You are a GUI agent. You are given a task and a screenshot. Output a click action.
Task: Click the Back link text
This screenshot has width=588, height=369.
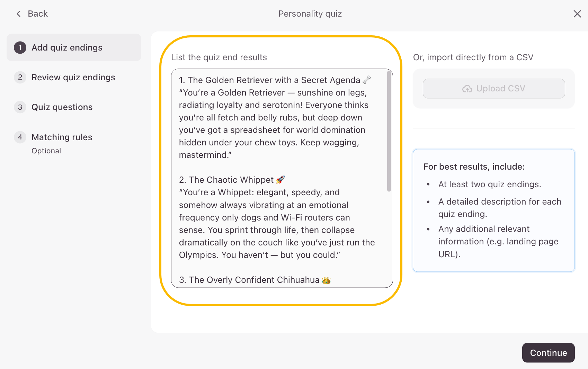click(38, 14)
